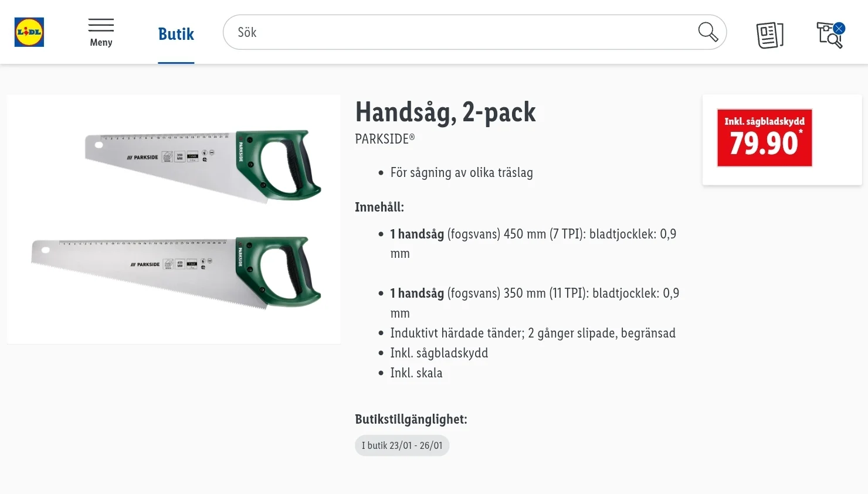This screenshot has height=494, width=868.
Task: Click the Innehåll heading
Action: click(379, 207)
